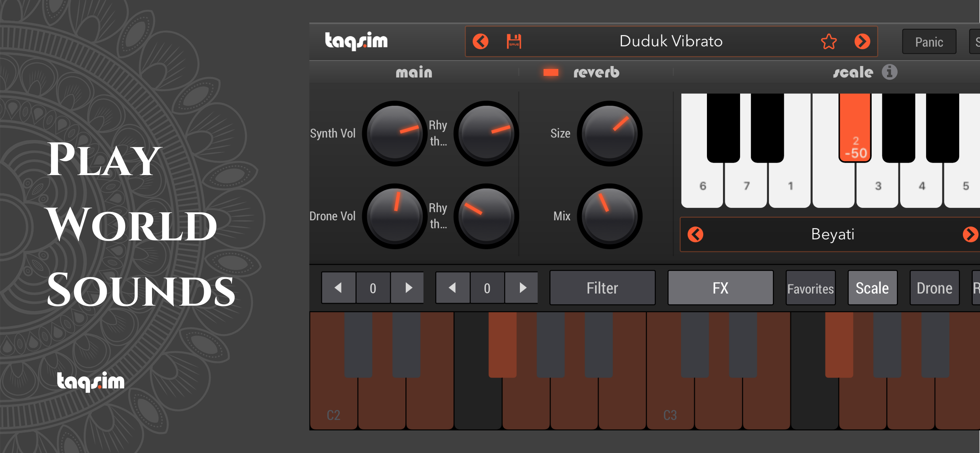
Task: Decrease the first stepper value
Action: click(x=338, y=288)
